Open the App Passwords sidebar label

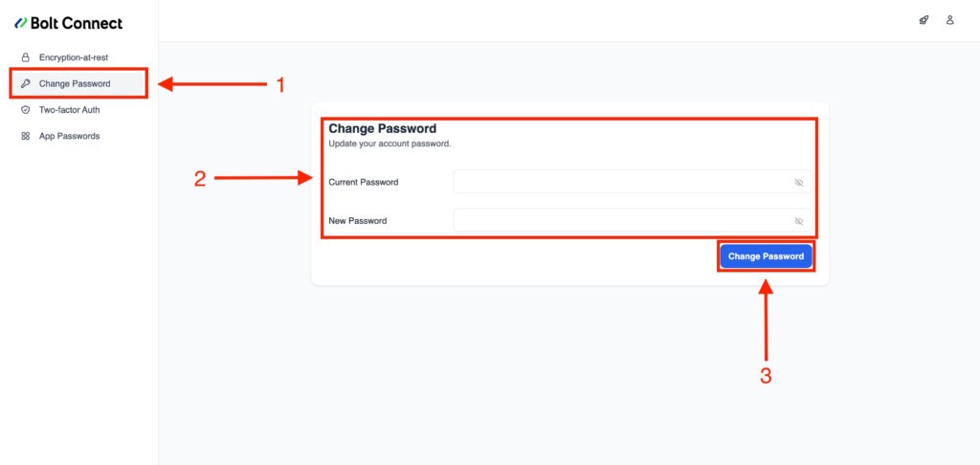point(69,136)
